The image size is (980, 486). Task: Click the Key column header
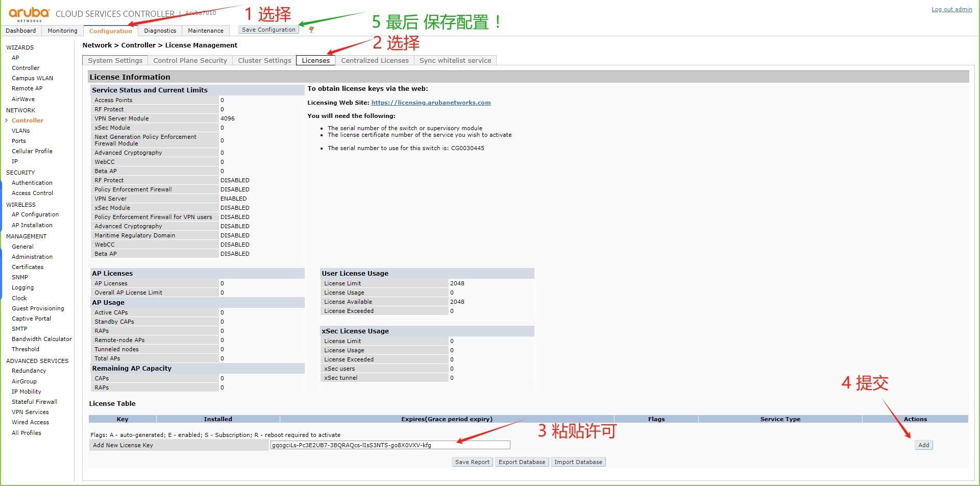pyautogui.click(x=122, y=419)
